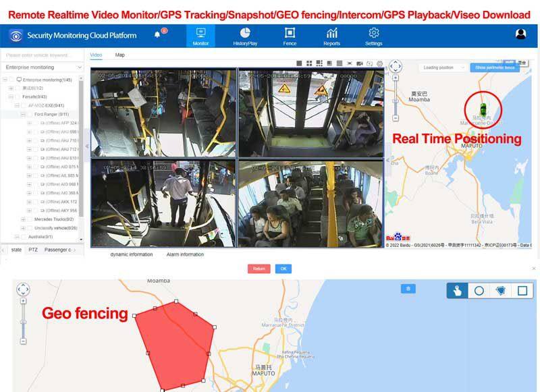540x392 pixels.
Task: Click the vehicle keyword search field
Action: 40,55
